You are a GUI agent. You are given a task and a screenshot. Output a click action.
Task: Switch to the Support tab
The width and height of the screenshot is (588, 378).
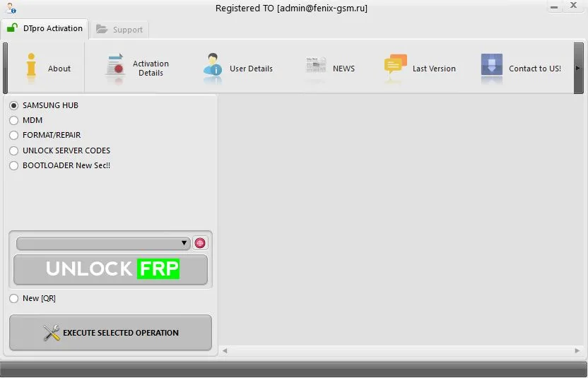point(119,30)
